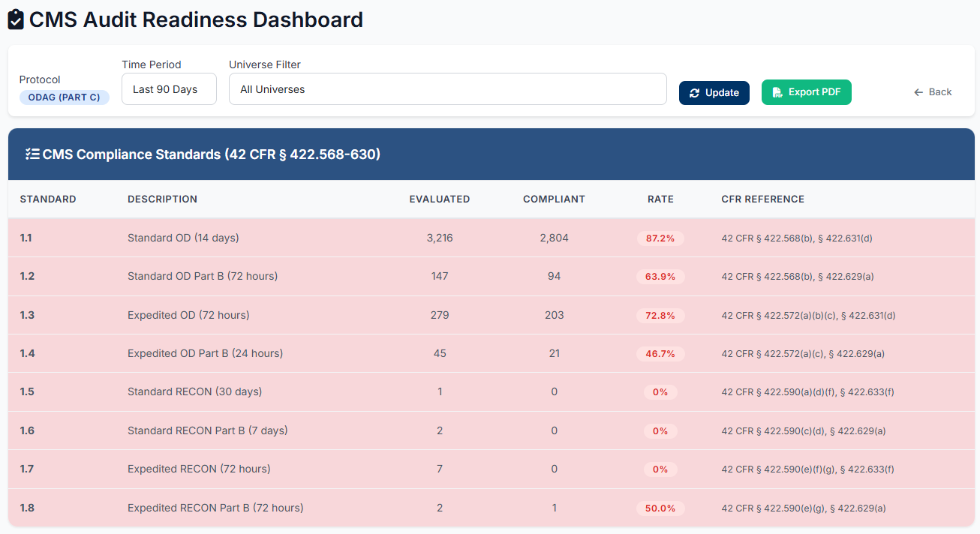980x534 pixels.
Task: Click the PDF file icon on the Export PDF button
Action: [x=777, y=92]
